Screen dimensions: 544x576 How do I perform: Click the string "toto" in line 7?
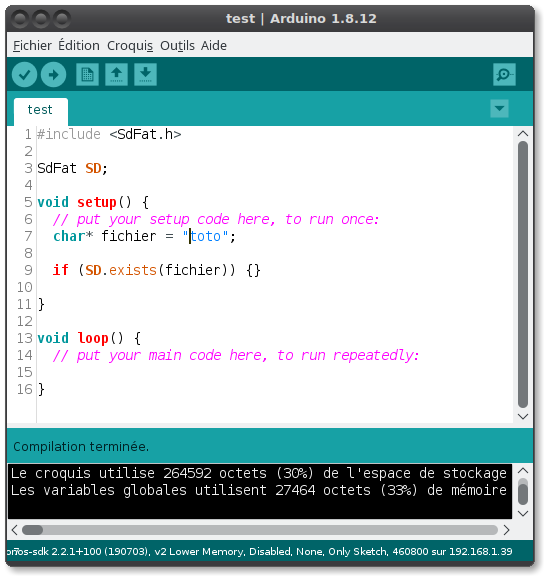pos(206,236)
